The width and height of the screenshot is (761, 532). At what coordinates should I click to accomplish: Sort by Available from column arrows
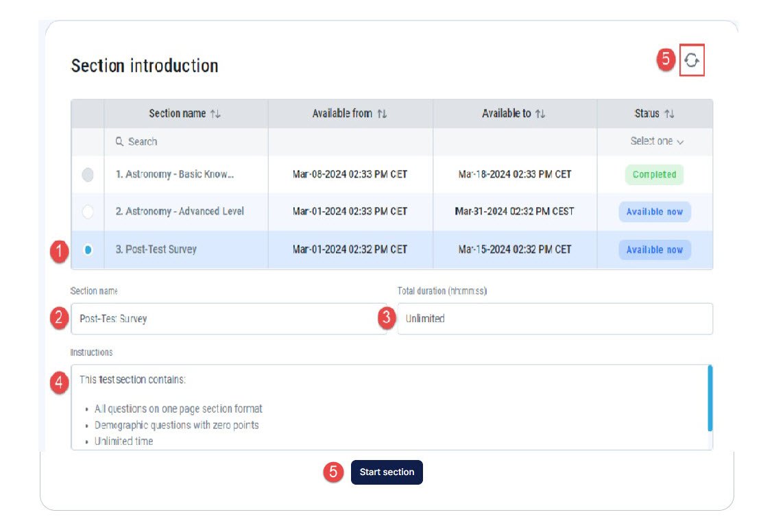click(x=382, y=114)
